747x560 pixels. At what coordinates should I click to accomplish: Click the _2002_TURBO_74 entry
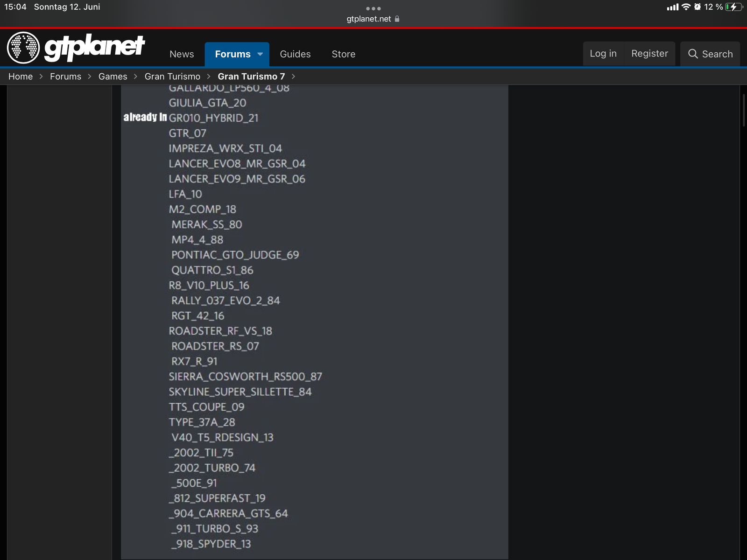[x=212, y=468]
